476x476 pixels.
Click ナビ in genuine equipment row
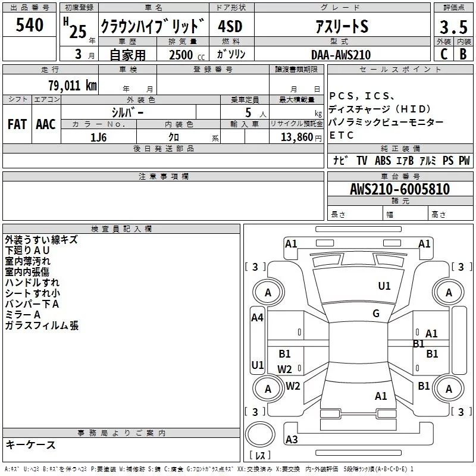pyautogui.click(x=340, y=160)
